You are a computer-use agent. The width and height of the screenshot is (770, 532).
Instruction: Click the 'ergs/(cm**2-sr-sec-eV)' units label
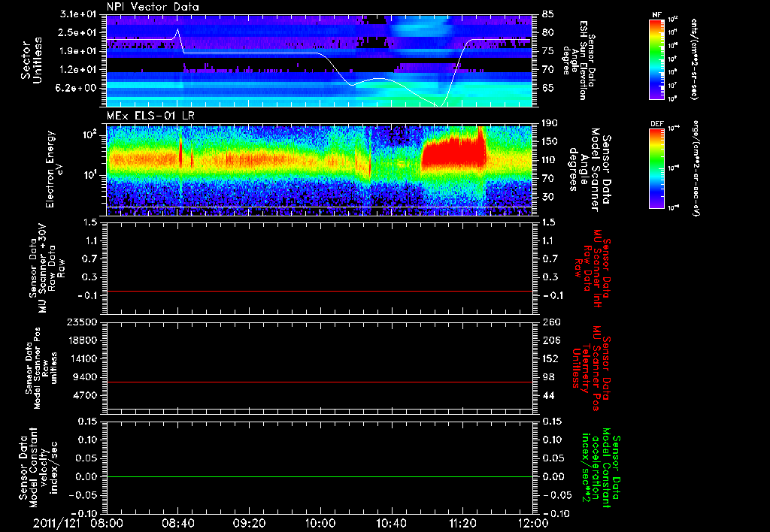[696, 168]
